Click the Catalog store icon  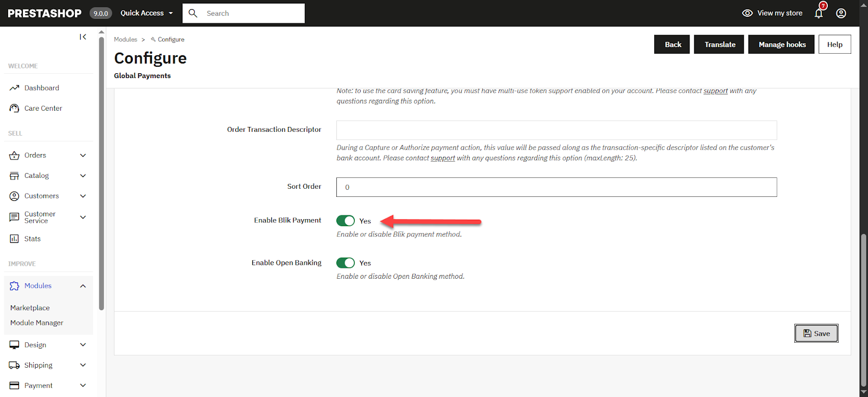click(x=15, y=176)
